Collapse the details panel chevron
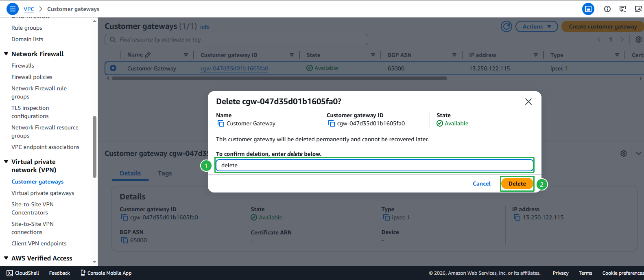Viewport: 644px width, 280px height. coord(639,153)
